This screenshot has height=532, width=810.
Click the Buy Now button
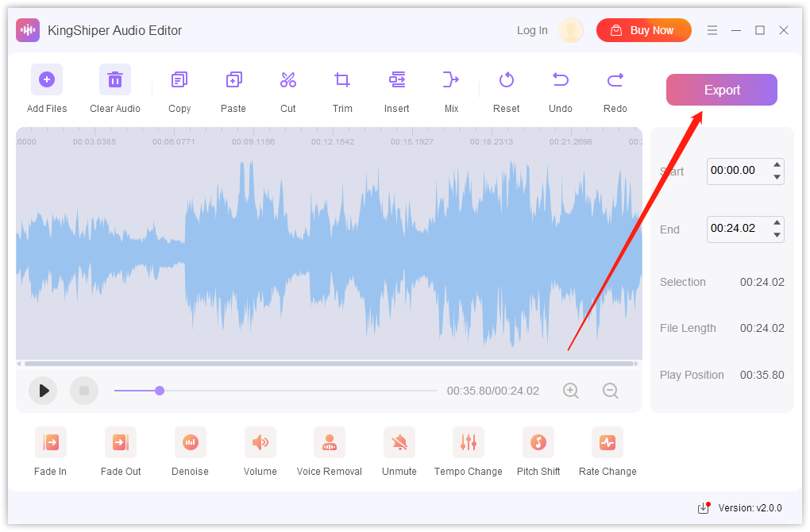coord(644,30)
